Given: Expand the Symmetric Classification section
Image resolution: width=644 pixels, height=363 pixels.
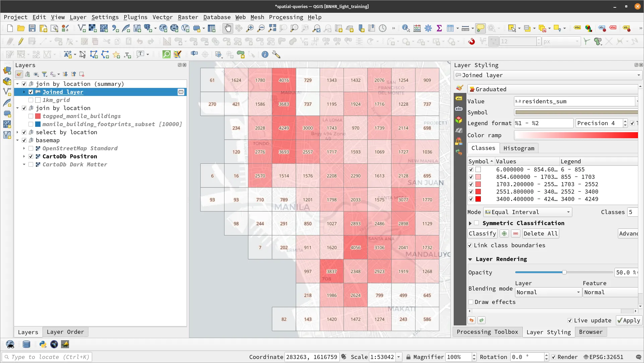Looking at the screenshot, I should (470, 223).
